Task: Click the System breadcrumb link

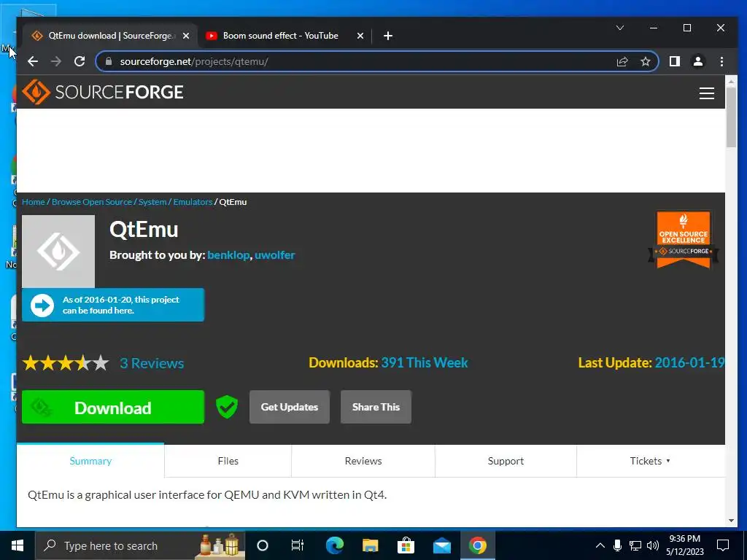Action: 152,202
